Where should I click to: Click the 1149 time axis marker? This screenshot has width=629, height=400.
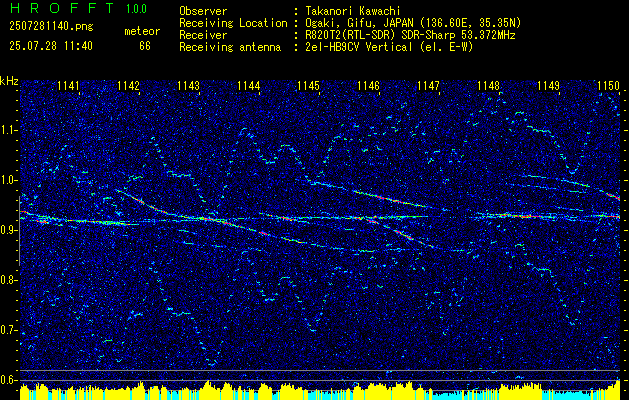point(548,86)
